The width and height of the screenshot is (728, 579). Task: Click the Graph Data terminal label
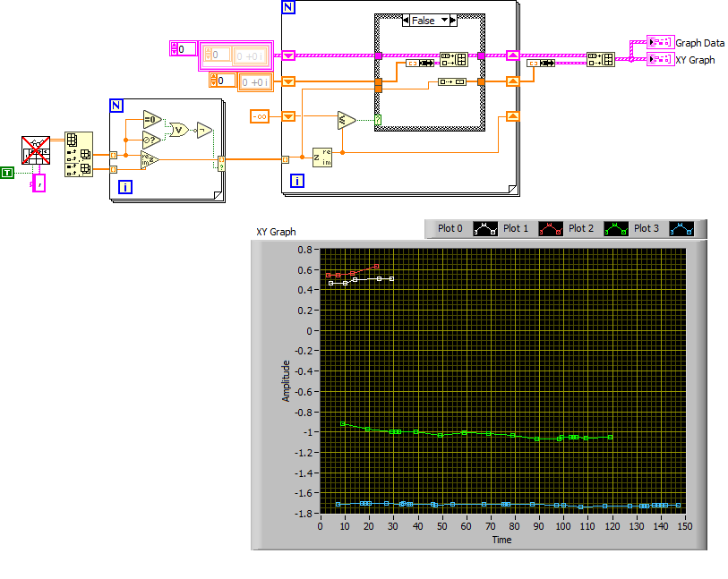click(x=699, y=43)
